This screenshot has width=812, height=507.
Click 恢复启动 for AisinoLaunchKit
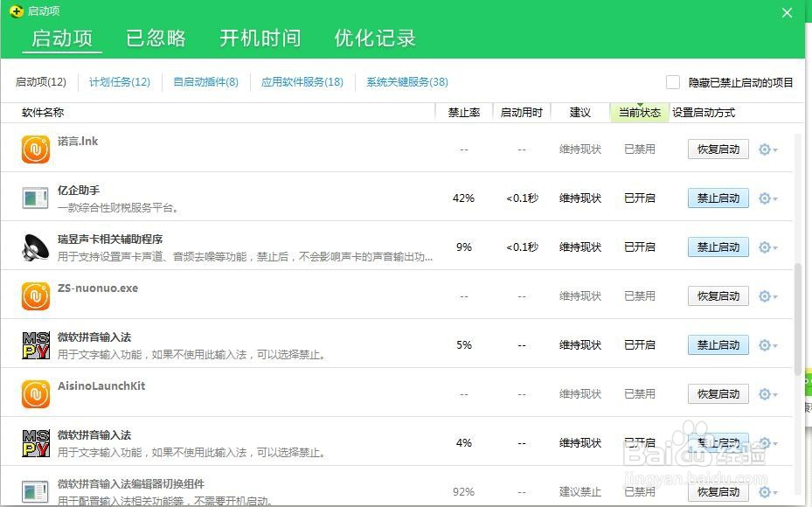pos(718,394)
